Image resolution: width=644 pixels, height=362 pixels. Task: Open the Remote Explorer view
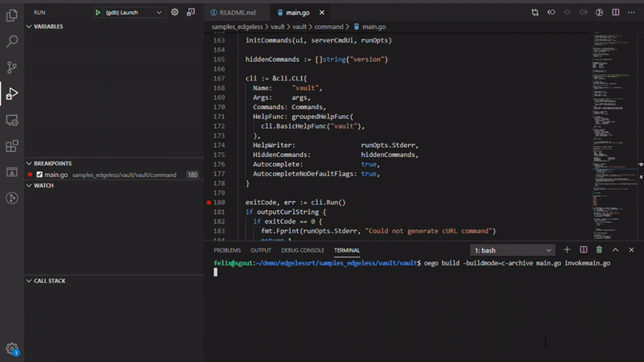click(12, 120)
